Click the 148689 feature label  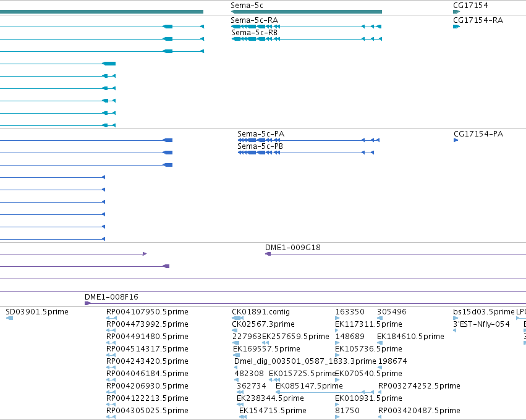[350, 336]
